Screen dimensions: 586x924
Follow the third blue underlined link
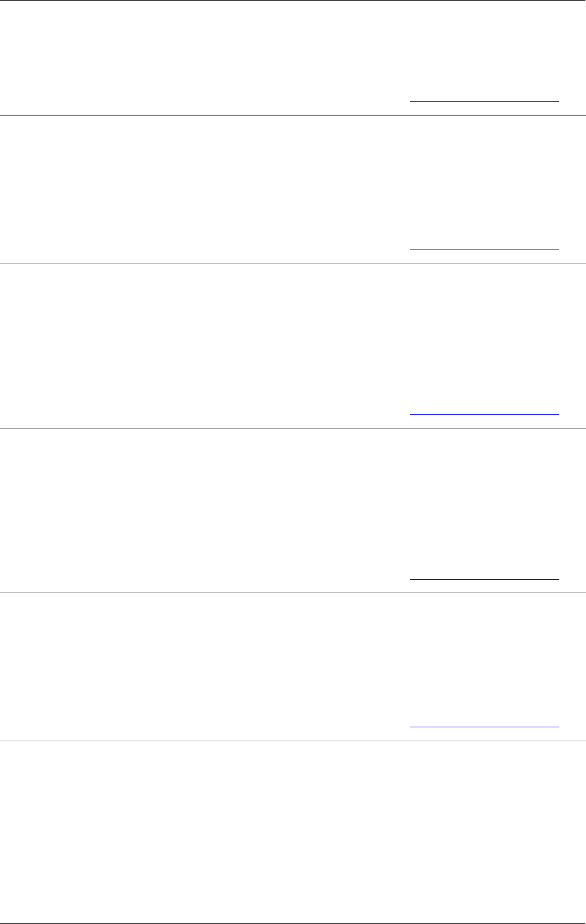tap(484, 414)
